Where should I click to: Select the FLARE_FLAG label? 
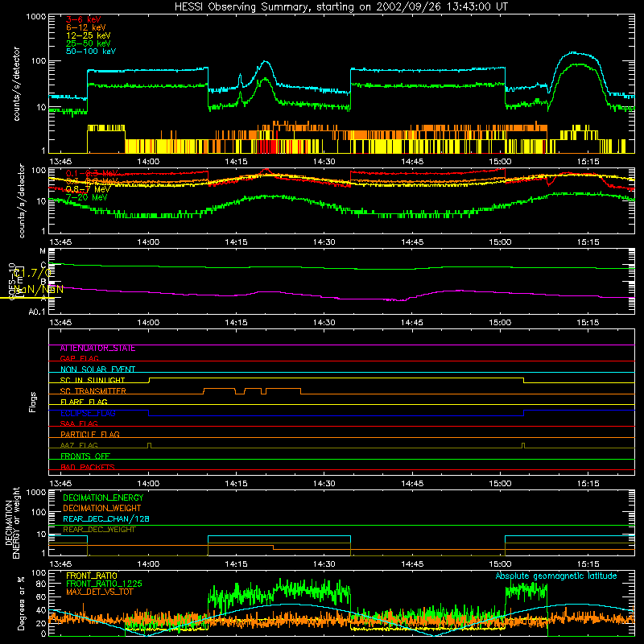pos(84,402)
